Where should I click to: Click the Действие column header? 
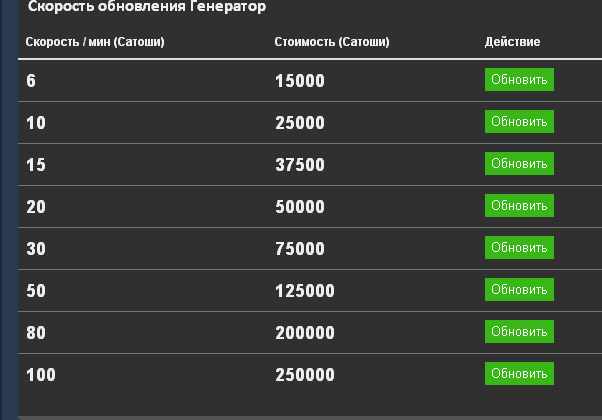point(512,41)
